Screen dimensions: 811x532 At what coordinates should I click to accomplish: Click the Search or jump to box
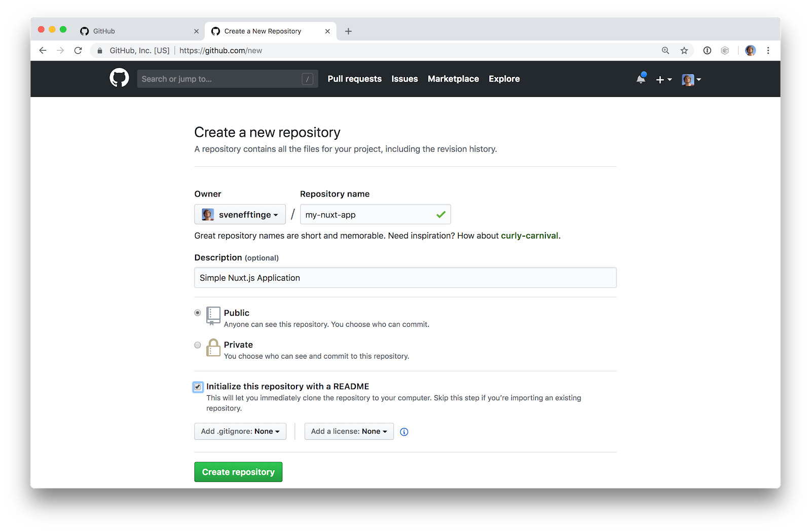pyautogui.click(x=228, y=79)
